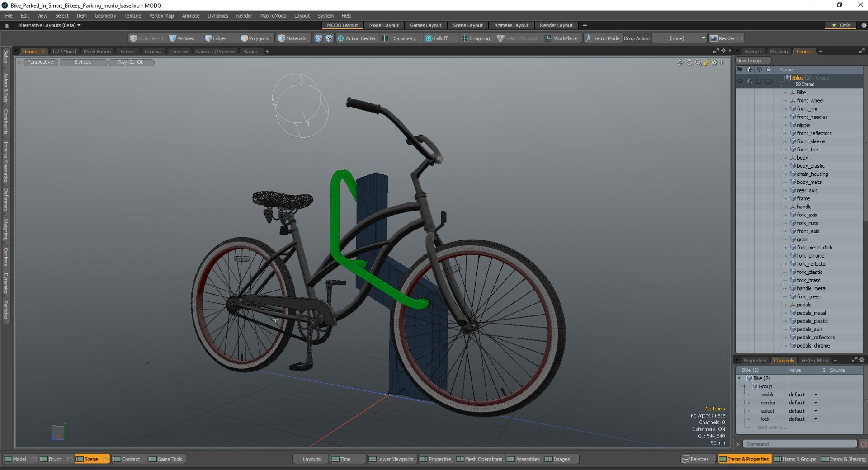Click the Falloff tool icon

[x=428, y=38]
